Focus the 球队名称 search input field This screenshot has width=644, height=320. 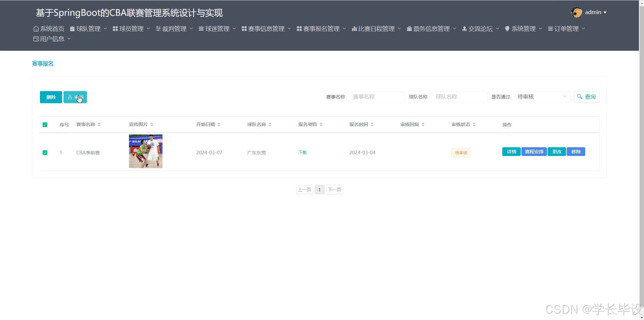pos(459,97)
